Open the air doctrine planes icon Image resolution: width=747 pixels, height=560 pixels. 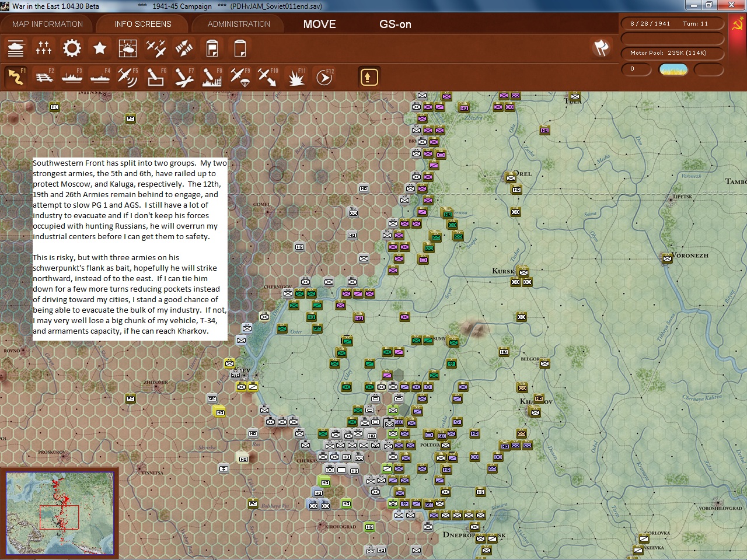[x=156, y=48]
